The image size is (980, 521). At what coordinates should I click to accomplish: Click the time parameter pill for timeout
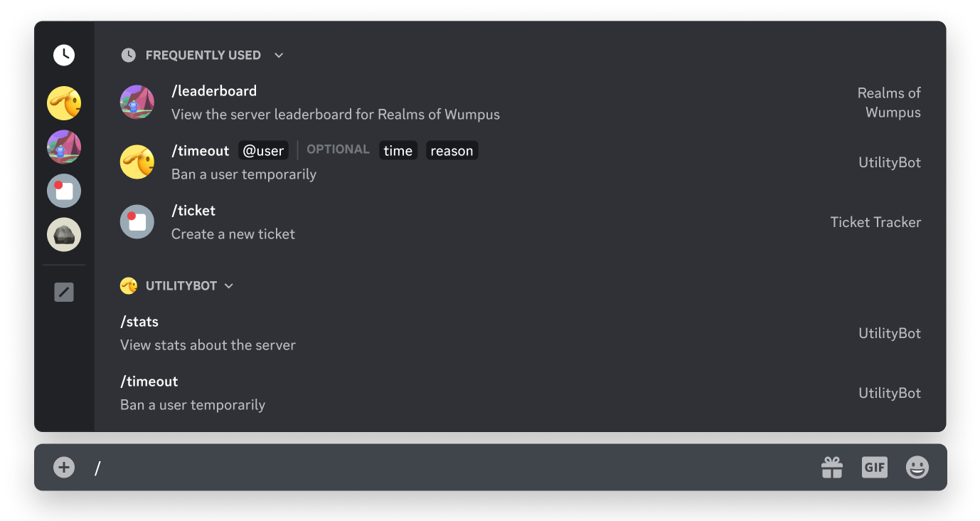tap(398, 150)
